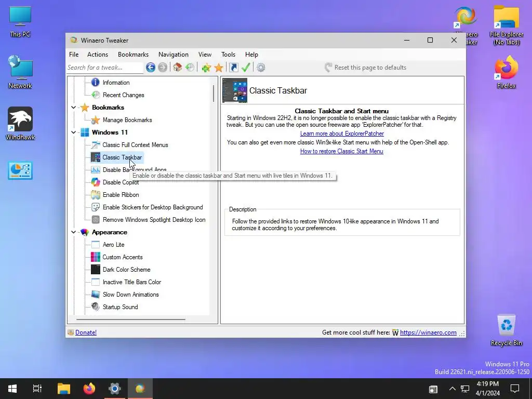
Task: Select the Recycle Bin desktop icon
Action: 506,330
